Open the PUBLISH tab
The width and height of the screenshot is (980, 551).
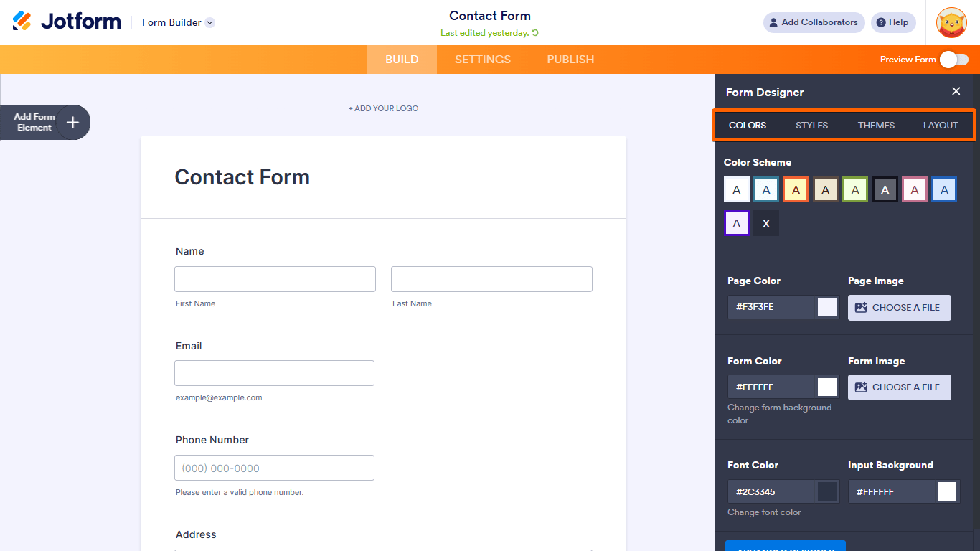click(x=570, y=60)
